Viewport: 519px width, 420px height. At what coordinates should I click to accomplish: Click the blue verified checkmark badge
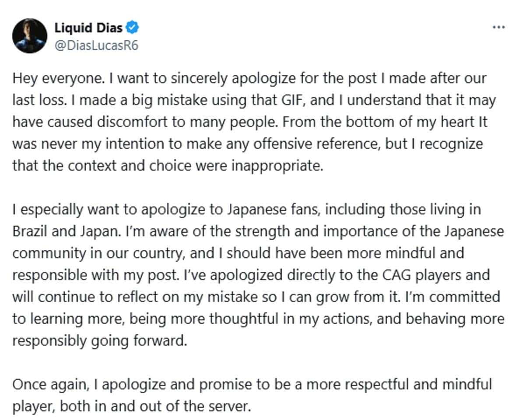point(133,28)
